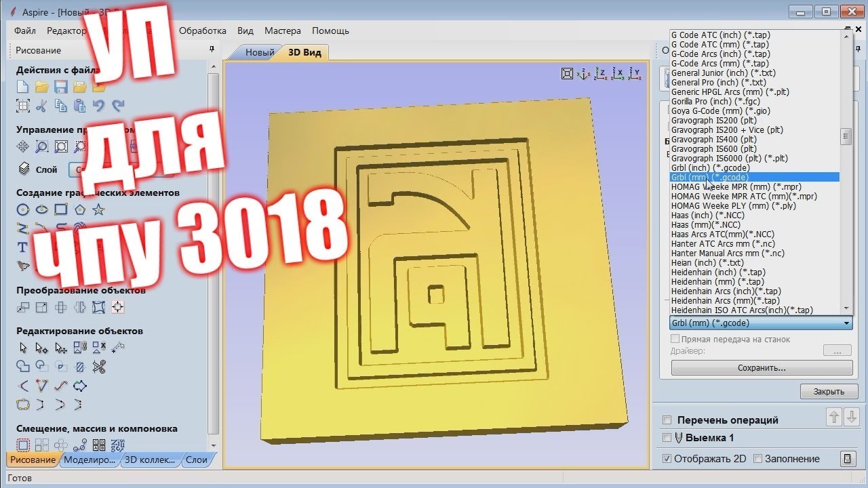
Task: Pick Heidenhain (mm) (*.tap) from the list
Action: coord(754,281)
